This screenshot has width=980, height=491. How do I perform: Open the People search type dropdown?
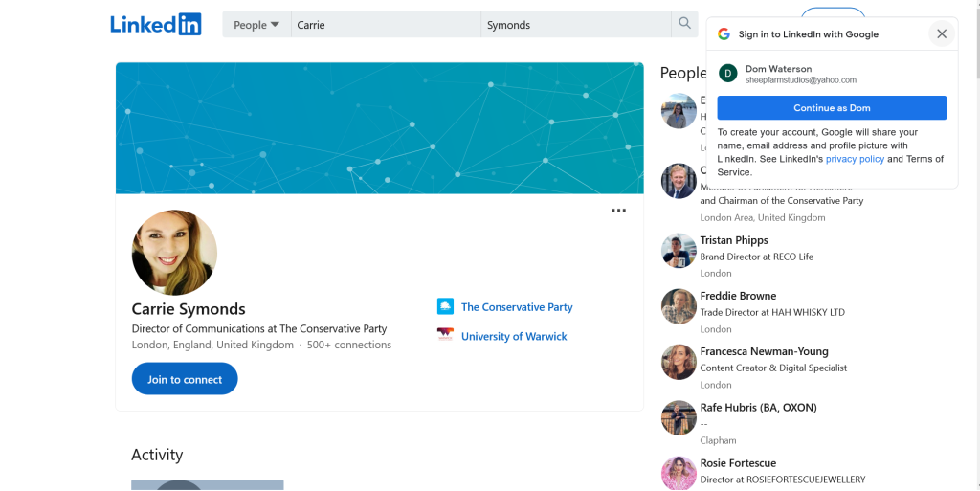[256, 25]
